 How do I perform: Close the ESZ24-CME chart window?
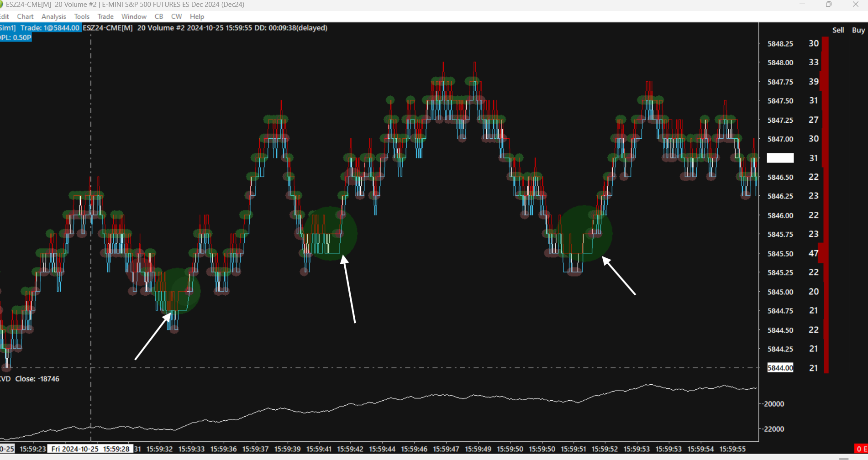[x=856, y=5]
